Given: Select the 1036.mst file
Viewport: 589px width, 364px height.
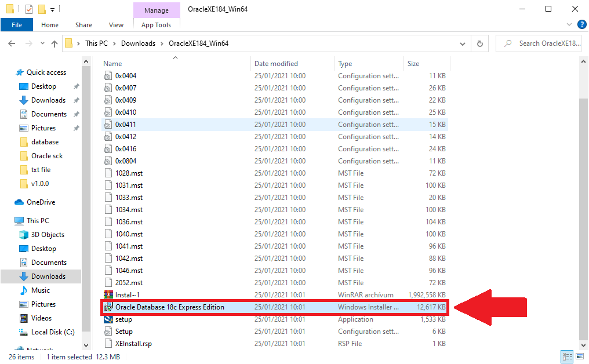Looking at the screenshot, I should pos(129,222).
